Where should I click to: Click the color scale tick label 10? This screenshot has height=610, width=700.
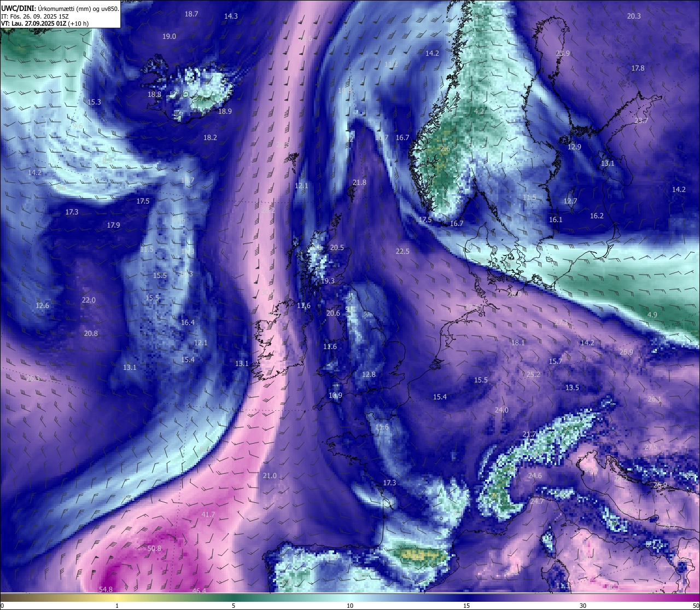[x=350, y=606]
